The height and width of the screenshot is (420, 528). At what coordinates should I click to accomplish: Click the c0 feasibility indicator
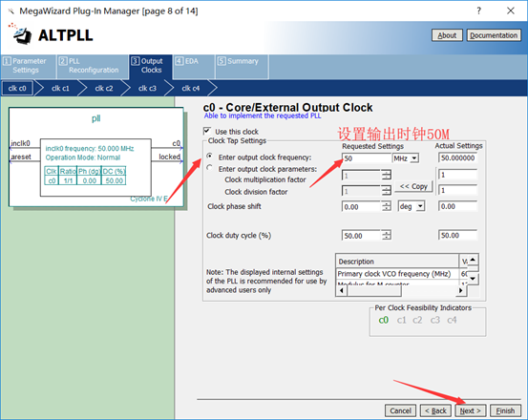(384, 320)
